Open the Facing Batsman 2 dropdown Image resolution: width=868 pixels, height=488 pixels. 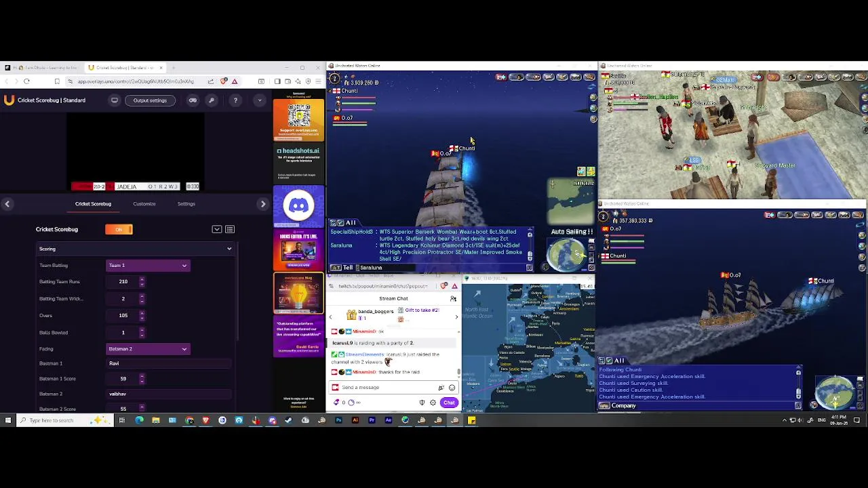point(148,348)
